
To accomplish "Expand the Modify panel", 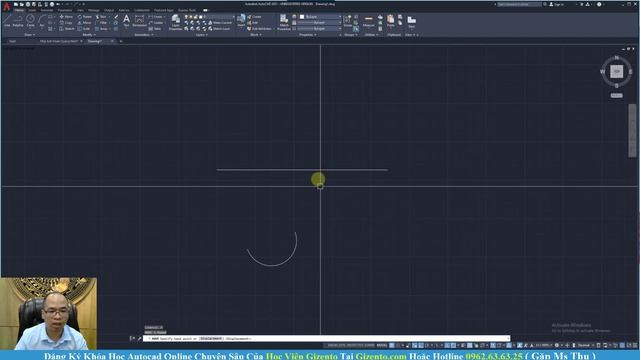I will [89, 35].
